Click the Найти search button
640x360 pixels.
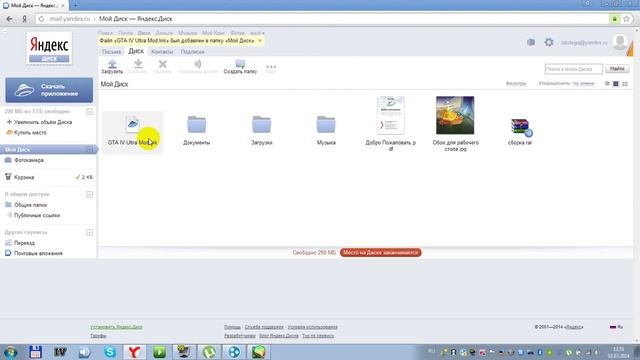[x=617, y=69]
